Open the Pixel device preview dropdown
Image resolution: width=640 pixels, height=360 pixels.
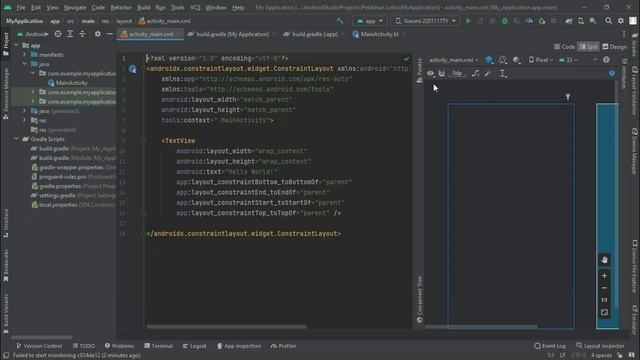[541, 60]
